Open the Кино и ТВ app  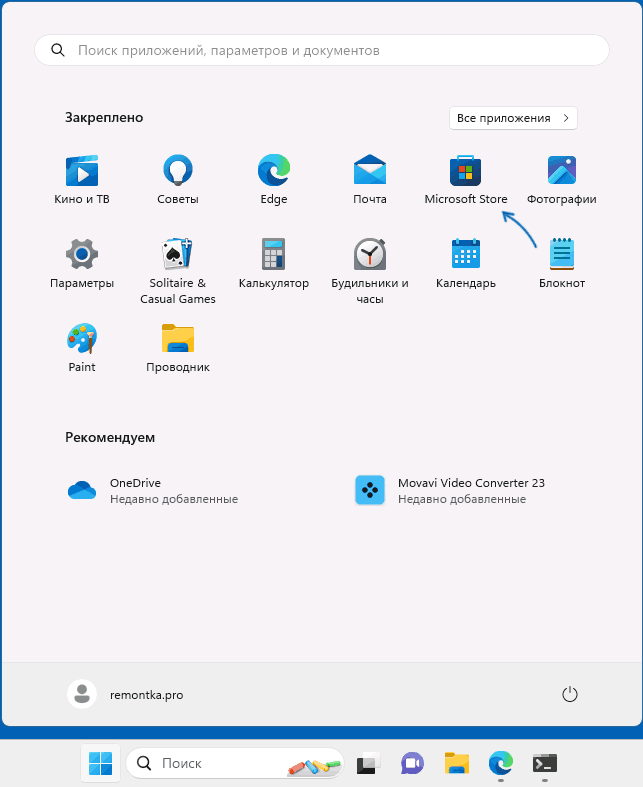(82, 180)
